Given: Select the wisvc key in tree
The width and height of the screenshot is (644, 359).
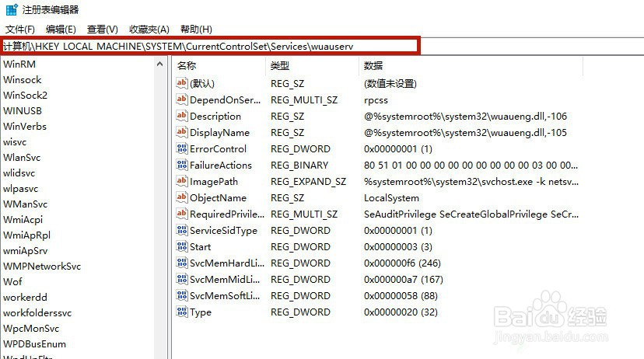Looking at the screenshot, I should 15,142.
